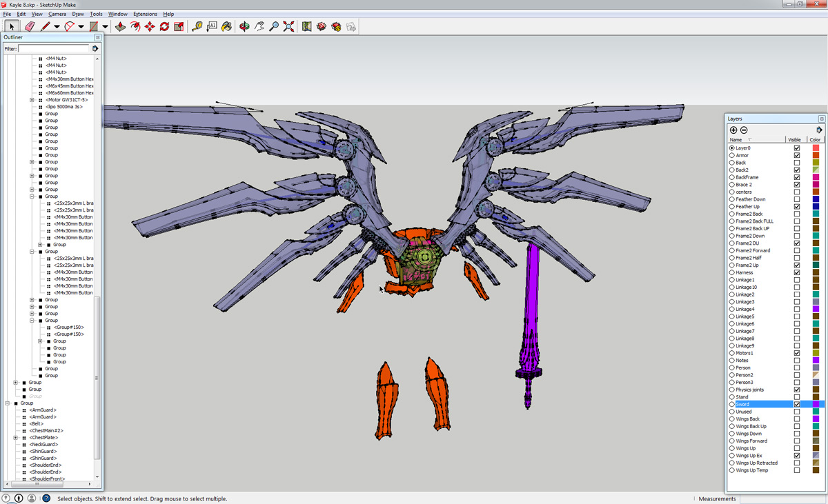Select the Tape Measure tool
This screenshot has height=504, width=828.
point(197,27)
